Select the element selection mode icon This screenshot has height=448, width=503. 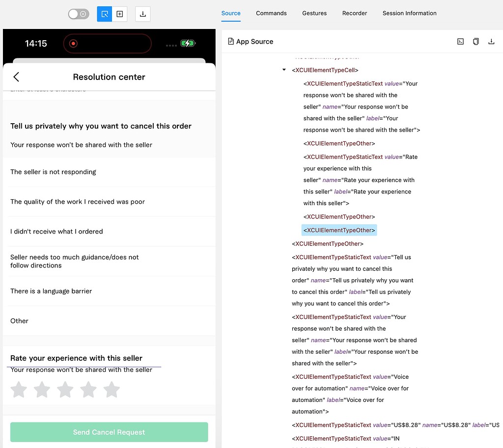104,14
